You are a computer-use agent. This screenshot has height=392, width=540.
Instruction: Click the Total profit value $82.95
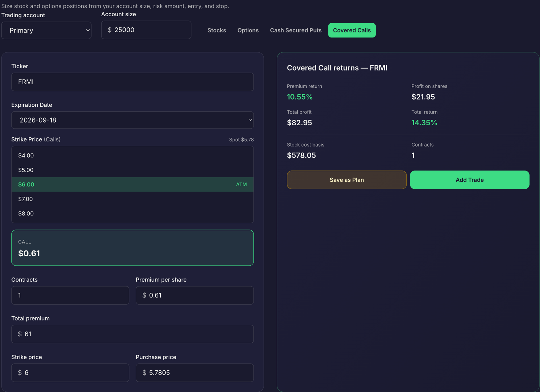pos(299,123)
